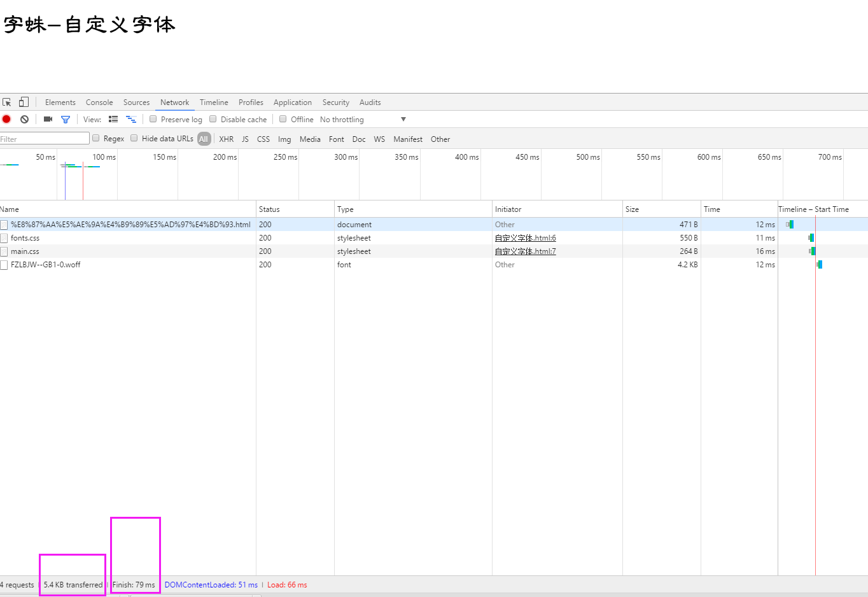The width and height of the screenshot is (868, 597).
Task: Sort by the Status column header
Action: click(295, 209)
